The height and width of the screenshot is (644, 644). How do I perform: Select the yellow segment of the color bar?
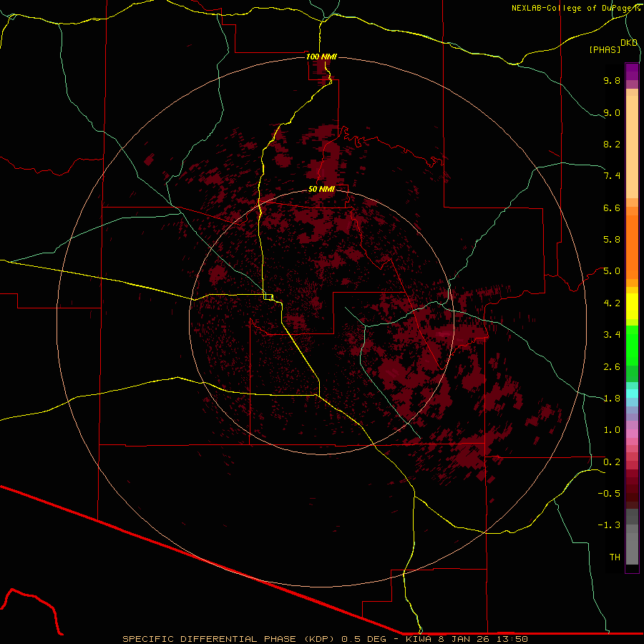tap(632, 306)
